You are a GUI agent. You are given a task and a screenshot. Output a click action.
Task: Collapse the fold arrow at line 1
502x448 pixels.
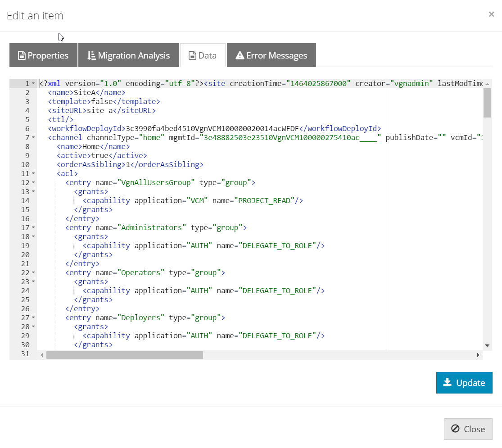click(33, 84)
